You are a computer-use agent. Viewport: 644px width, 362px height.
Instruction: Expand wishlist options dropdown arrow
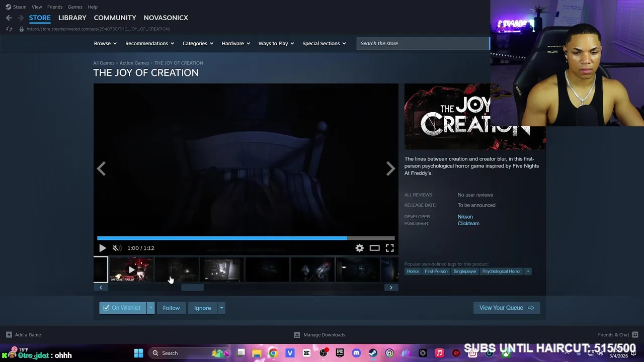point(150,308)
